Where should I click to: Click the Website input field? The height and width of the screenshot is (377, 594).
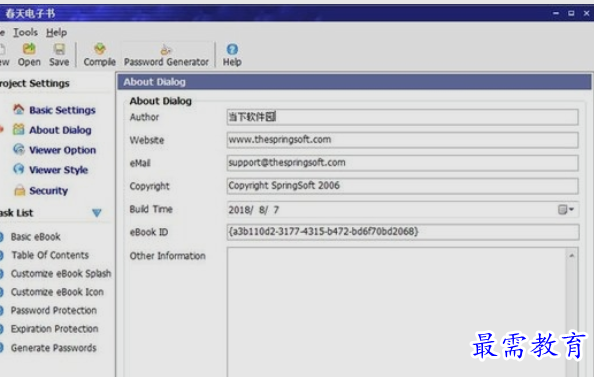coord(402,140)
